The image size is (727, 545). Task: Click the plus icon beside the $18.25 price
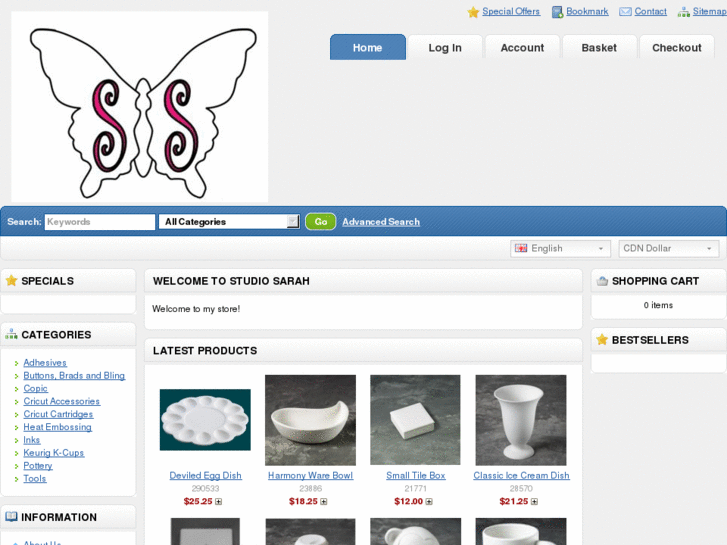point(324,501)
